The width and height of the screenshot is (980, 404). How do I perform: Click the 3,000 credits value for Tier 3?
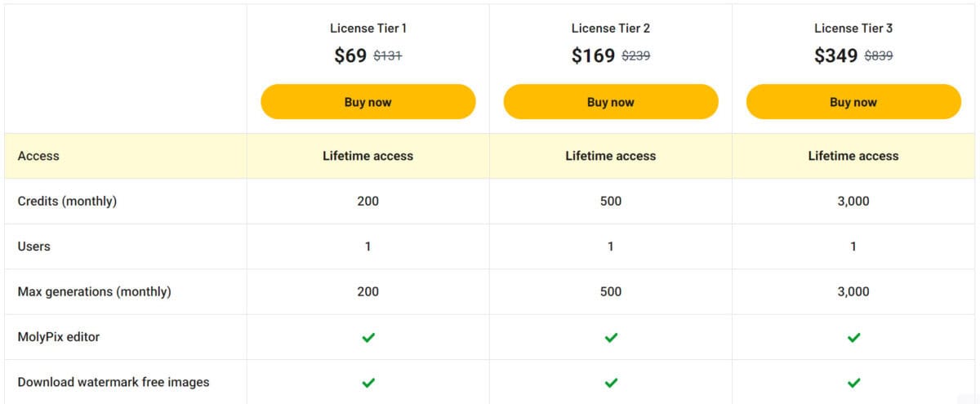click(853, 202)
